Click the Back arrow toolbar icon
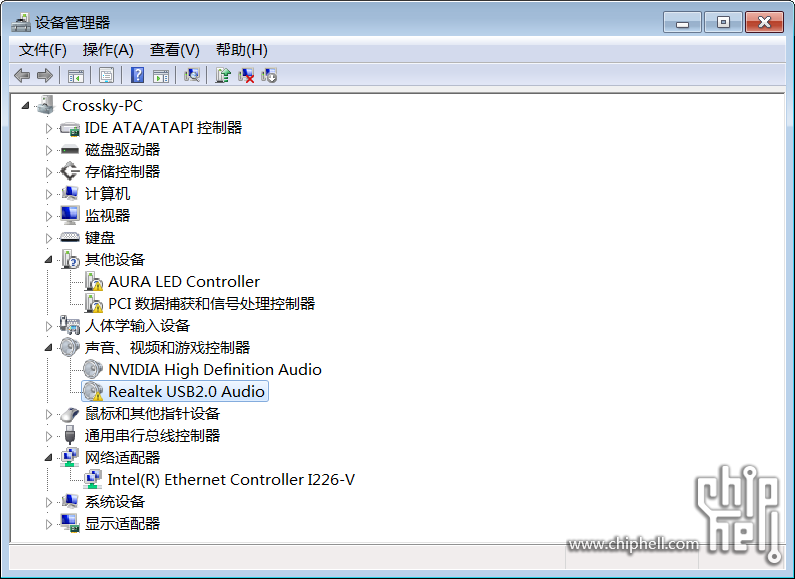The height and width of the screenshot is (579, 795). tap(22, 76)
